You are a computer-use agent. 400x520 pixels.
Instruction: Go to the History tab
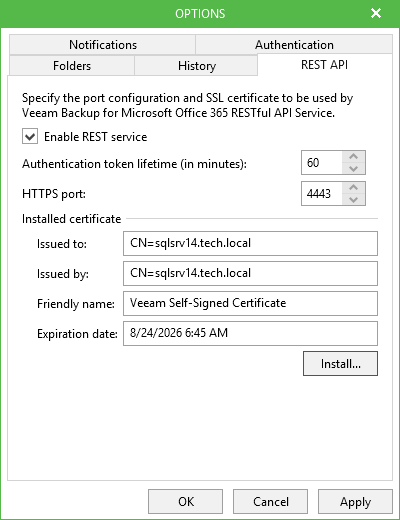[x=196, y=66]
